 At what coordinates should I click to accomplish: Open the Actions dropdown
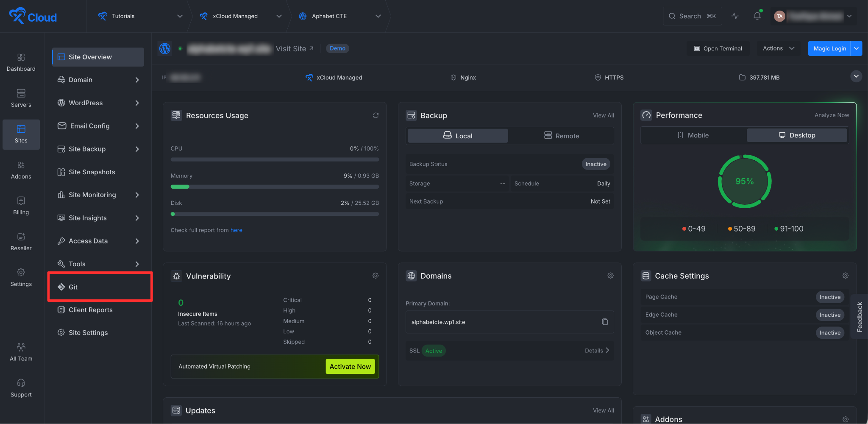[779, 48]
